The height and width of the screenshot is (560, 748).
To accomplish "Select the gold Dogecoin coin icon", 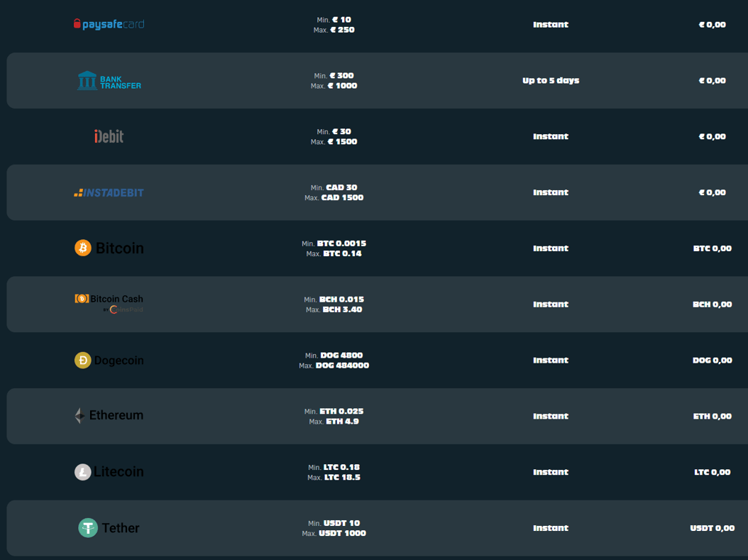I will coord(83,360).
